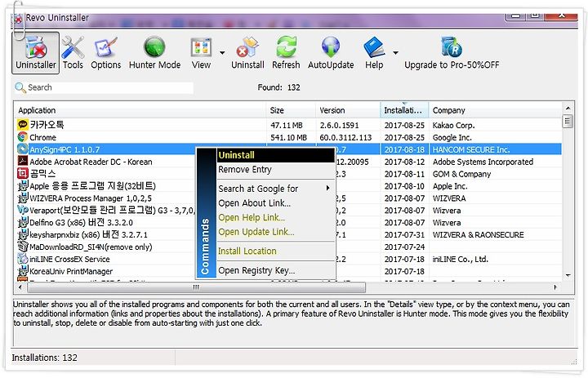Select the Chrome row name text
The image size is (588, 378).
click(x=42, y=137)
